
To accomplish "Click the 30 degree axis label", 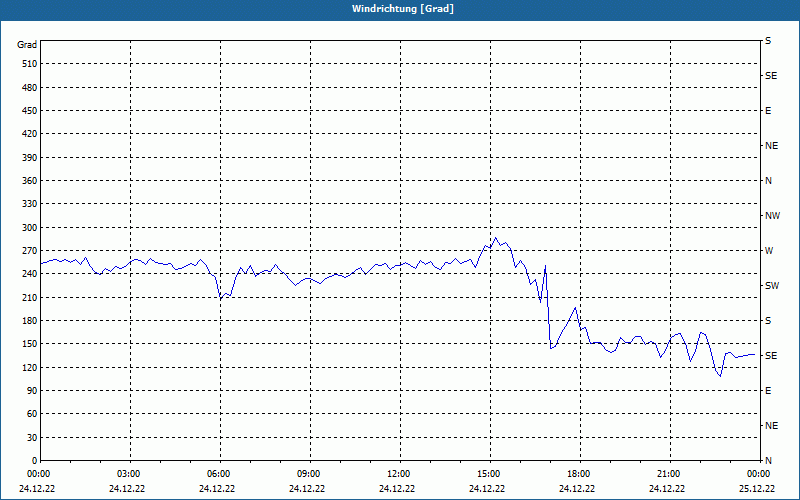I will point(32,438).
